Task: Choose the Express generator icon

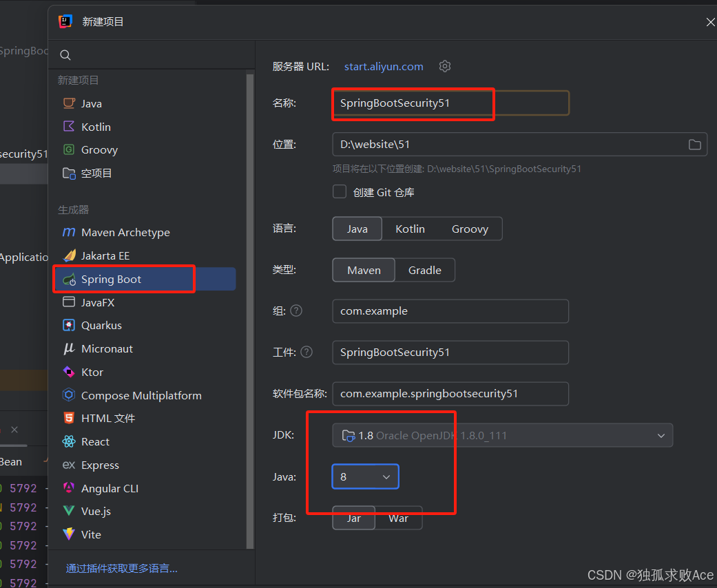Action: [69, 465]
